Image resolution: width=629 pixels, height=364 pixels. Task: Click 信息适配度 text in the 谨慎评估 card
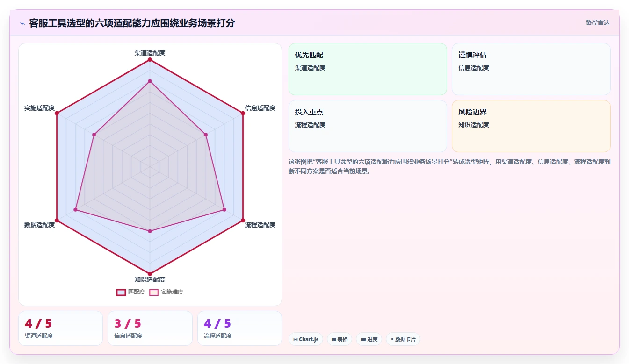[x=474, y=68]
